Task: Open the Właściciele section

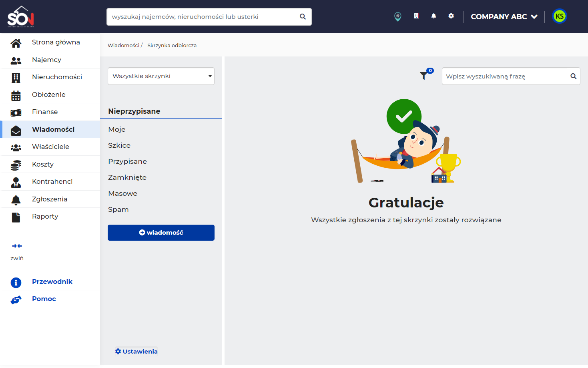Action: coord(50,147)
